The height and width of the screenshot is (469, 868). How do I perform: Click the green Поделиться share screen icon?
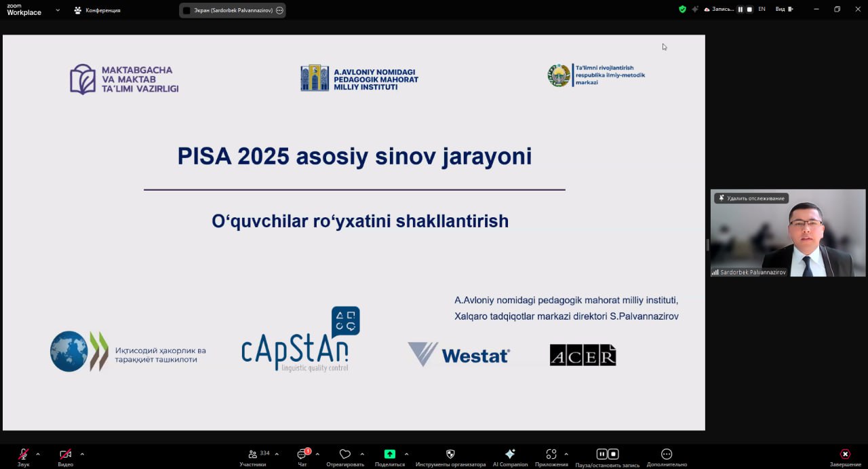click(x=389, y=454)
